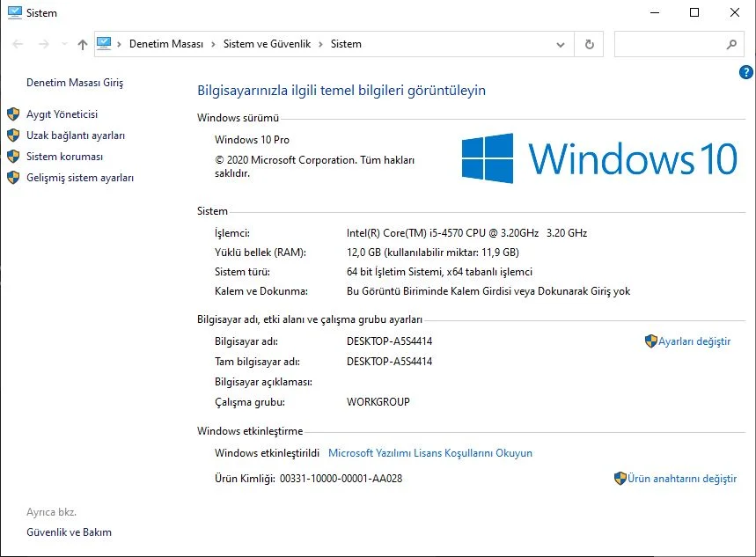Minimize the Sistem window
Image resolution: width=756 pixels, height=557 pixels.
pyautogui.click(x=654, y=12)
